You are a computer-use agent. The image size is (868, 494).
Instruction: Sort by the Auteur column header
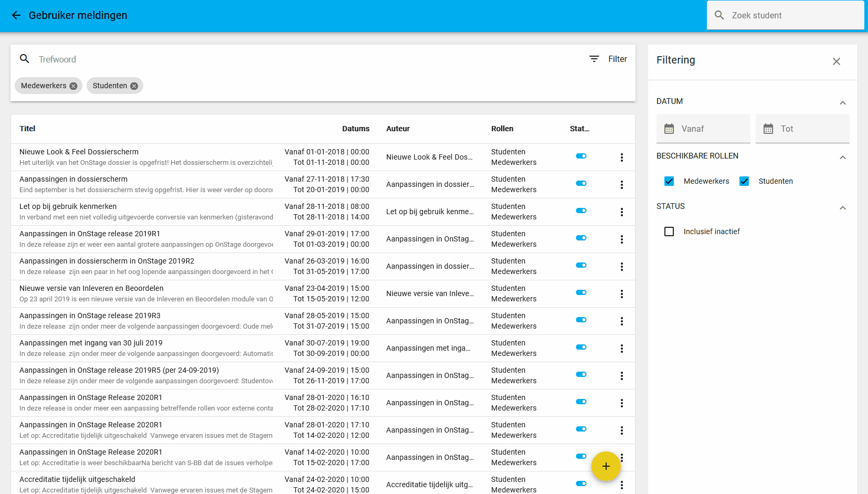398,129
